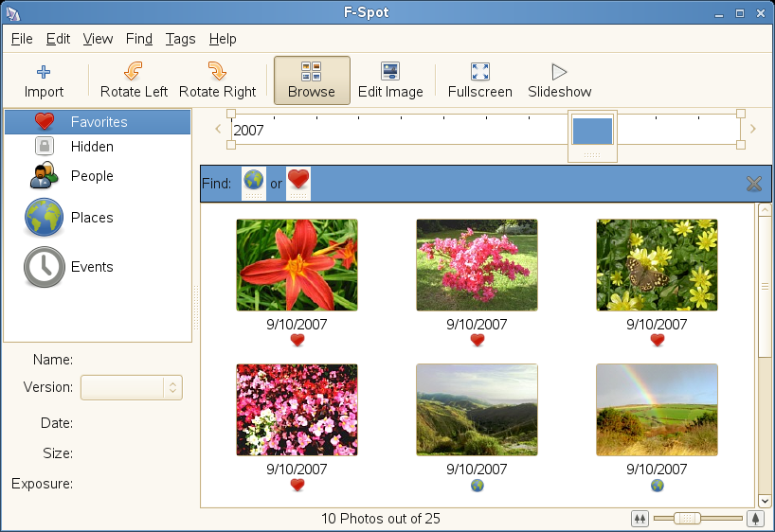Image resolution: width=775 pixels, height=532 pixels.
Task: Select the Favorites tag
Action: point(98,122)
